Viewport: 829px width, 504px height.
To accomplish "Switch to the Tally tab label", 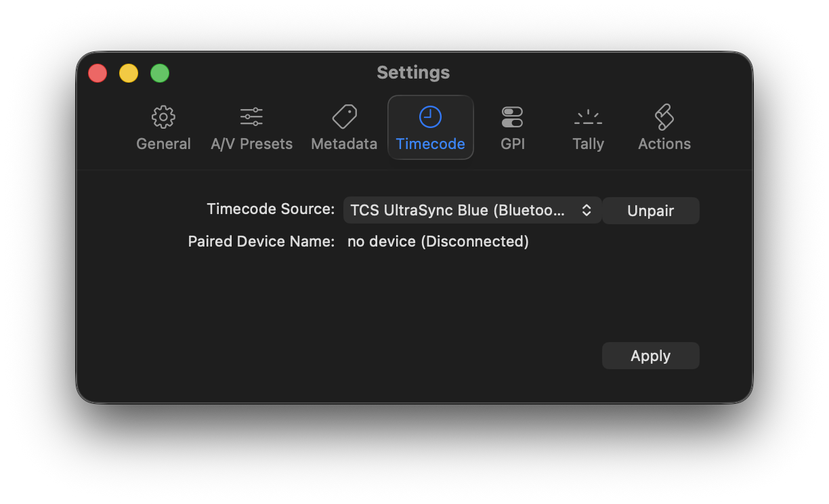I will point(588,144).
